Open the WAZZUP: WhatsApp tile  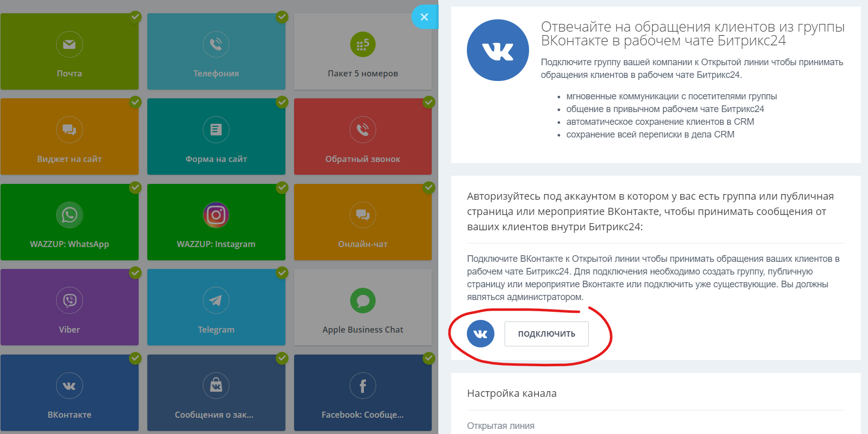point(69,222)
